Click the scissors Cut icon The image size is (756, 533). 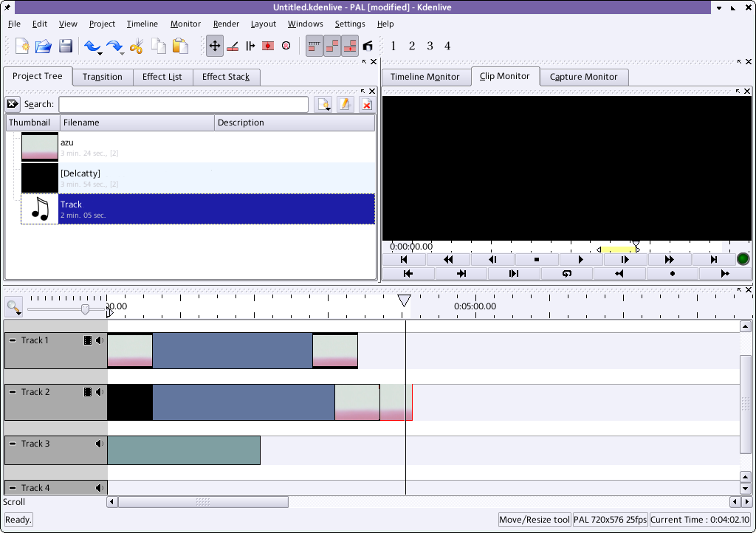136,47
